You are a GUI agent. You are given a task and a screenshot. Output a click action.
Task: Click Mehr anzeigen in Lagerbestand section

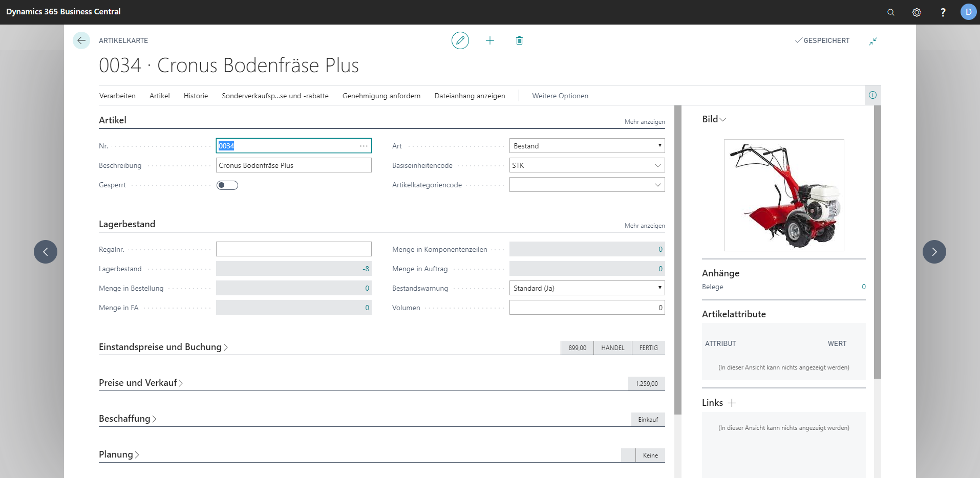pos(645,226)
